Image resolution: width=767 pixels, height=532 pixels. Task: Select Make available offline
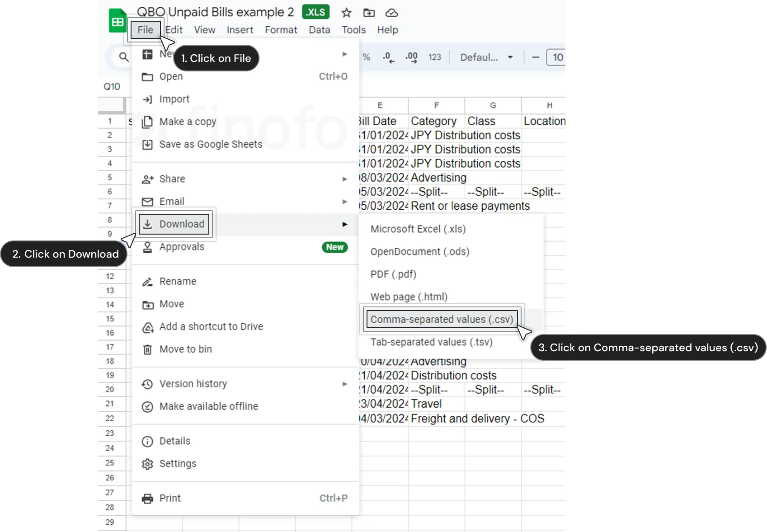click(x=245, y=406)
